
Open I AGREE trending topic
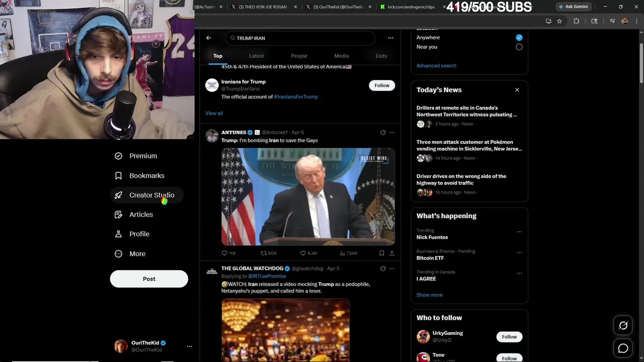click(426, 279)
